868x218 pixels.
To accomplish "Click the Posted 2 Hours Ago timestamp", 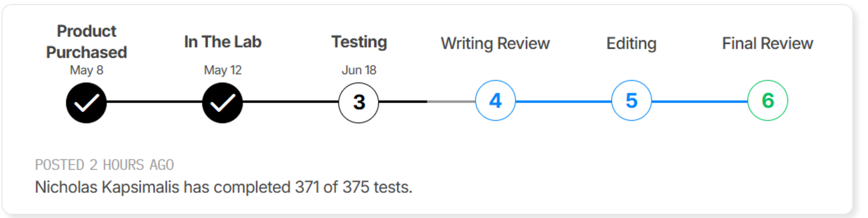I will [x=104, y=165].
